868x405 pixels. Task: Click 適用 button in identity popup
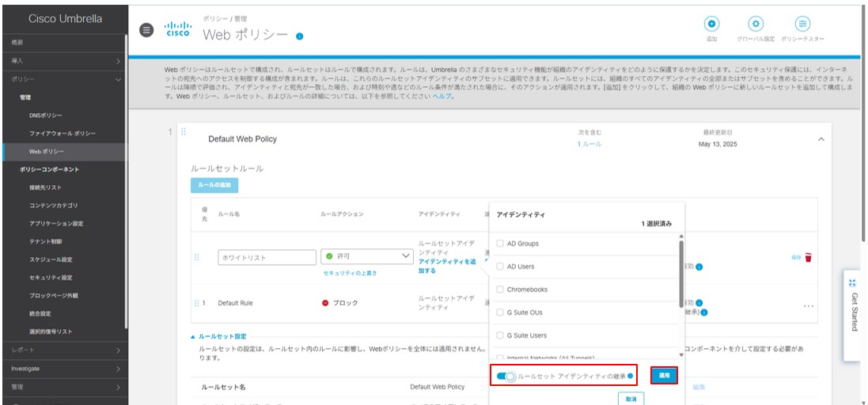pos(665,375)
